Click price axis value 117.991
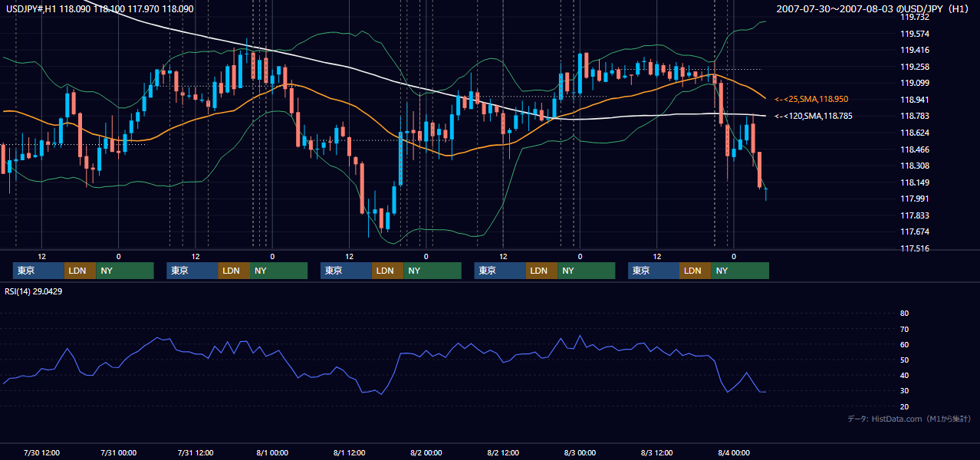 [x=916, y=199]
